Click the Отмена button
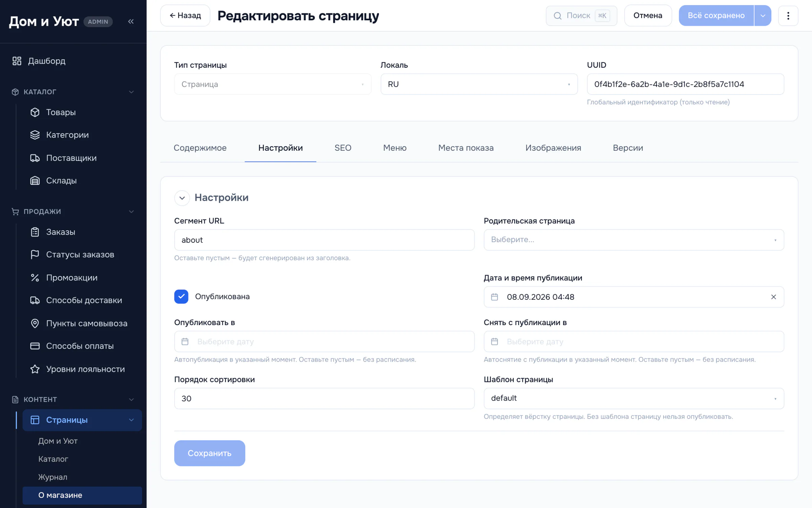The height and width of the screenshot is (508, 812). point(648,16)
